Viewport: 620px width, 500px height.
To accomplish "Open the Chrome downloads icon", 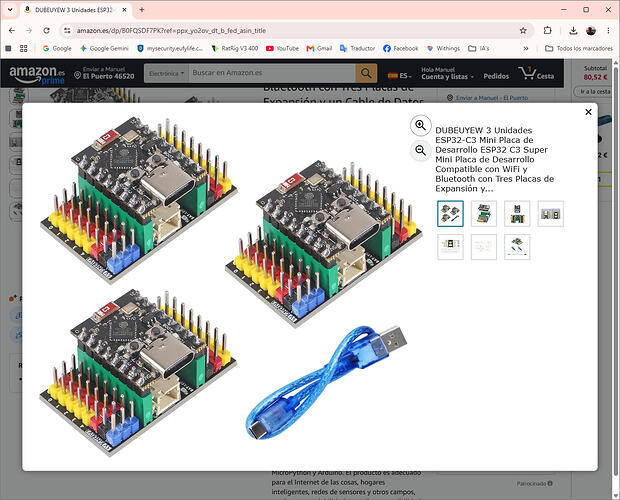I will pyautogui.click(x=573, y=30).
